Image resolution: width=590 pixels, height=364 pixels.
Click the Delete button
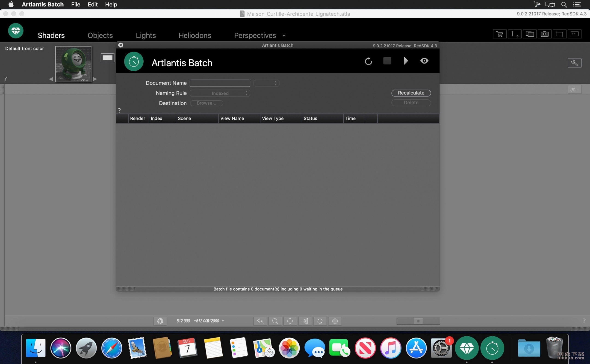pyautogui.click(x=411, y=102)
